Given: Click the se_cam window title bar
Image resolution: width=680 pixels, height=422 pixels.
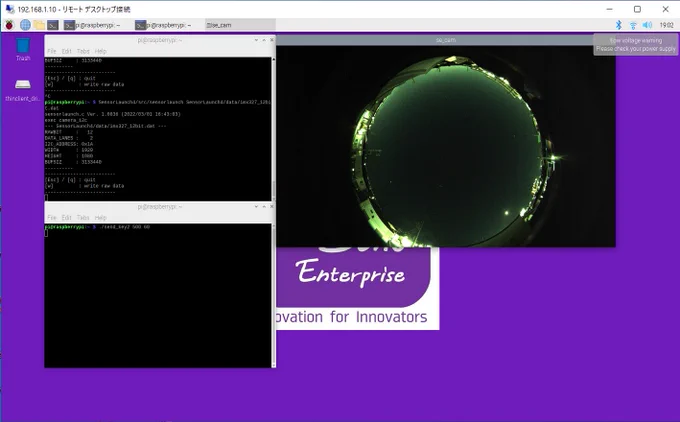Looking at the screenshot, I should 446,40.
